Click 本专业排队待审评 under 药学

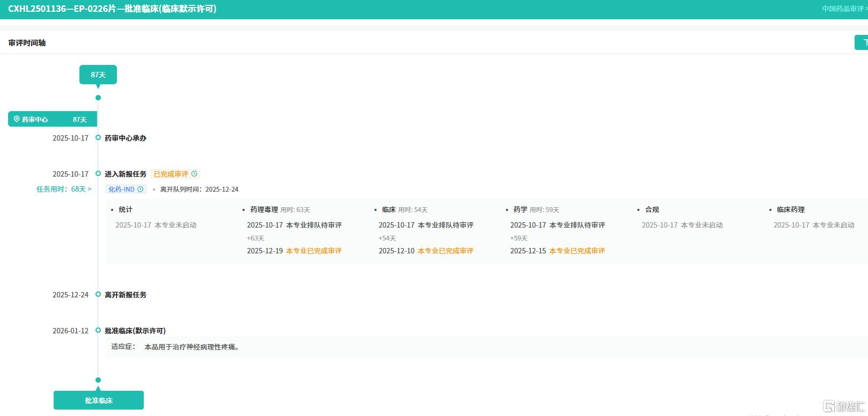tap(577, 225)
